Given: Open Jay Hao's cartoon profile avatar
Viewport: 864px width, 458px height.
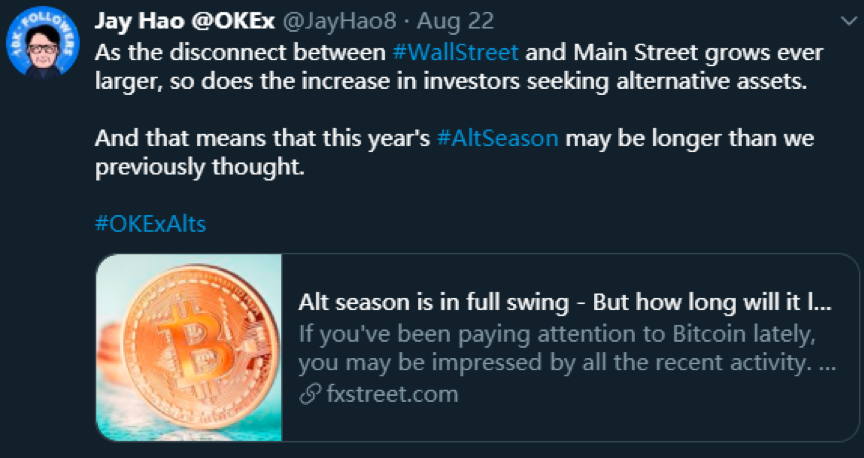Looking at the screenshot, I should pyautogui.click(x=42, y=43).
